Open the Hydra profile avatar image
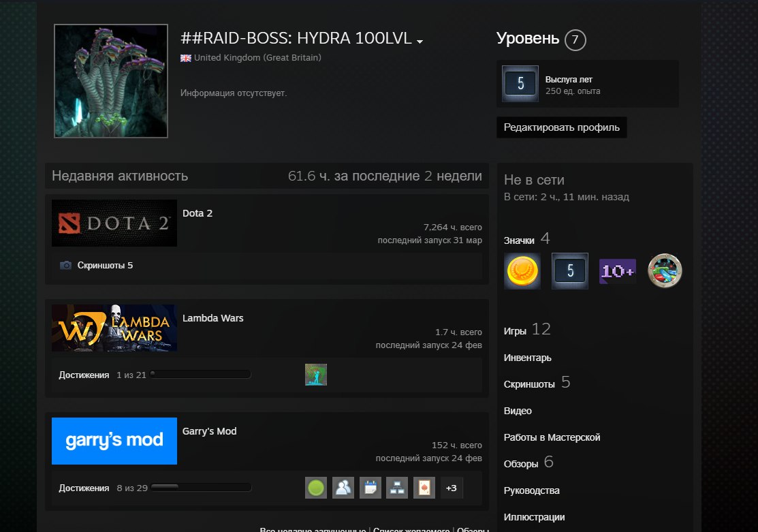This screenshot has width=758, height=532. pos(111,81)
